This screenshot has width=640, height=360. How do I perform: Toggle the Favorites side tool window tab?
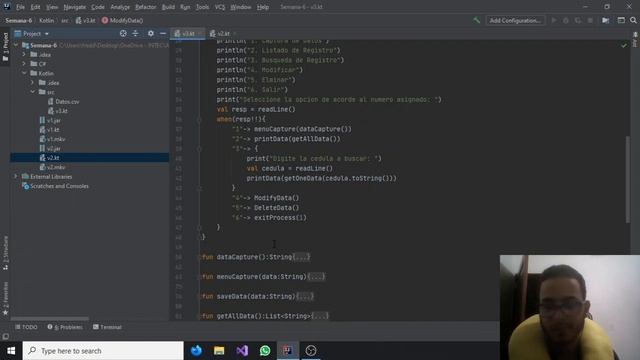point(5,298)
